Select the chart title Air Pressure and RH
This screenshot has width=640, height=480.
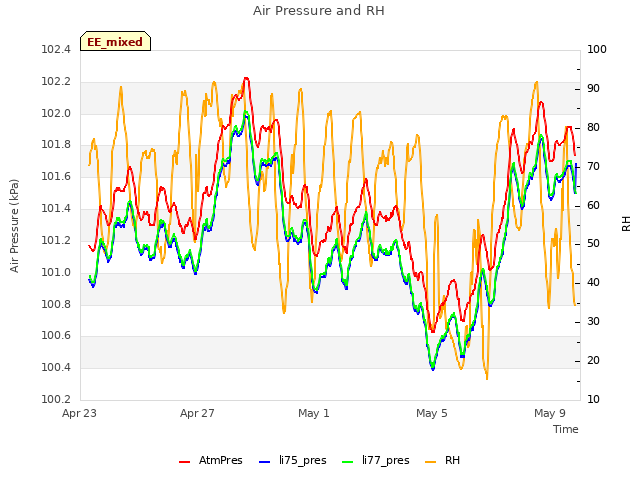[x=319, y=11]
